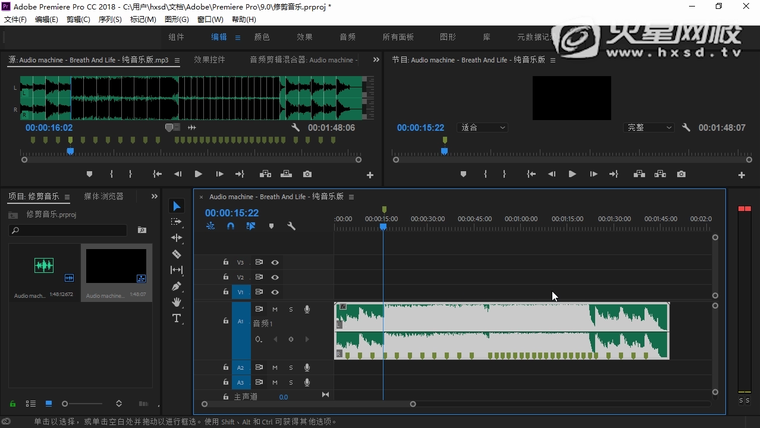
Task: Switch to the 颜色 workspace tab
Action: (262, 37)
